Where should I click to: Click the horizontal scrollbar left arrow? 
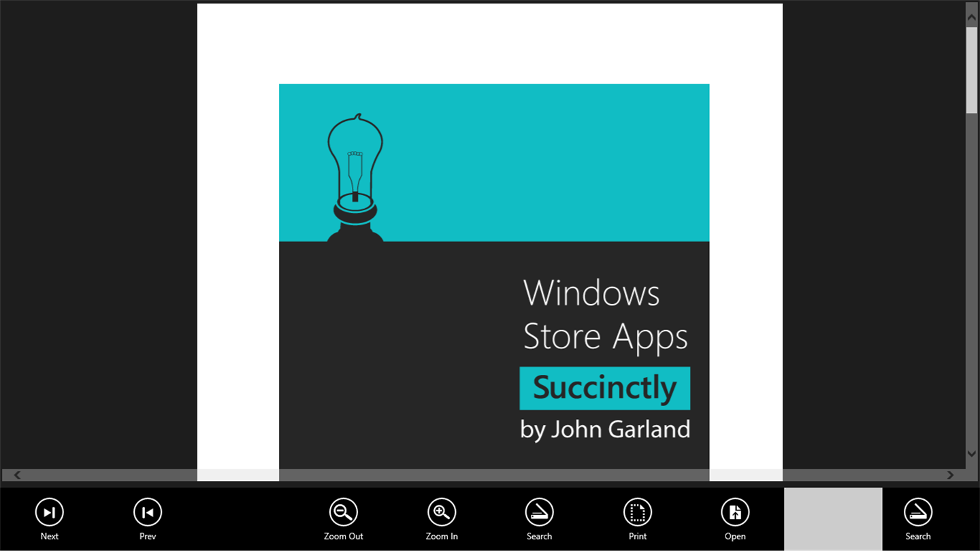tap(18, 475)
